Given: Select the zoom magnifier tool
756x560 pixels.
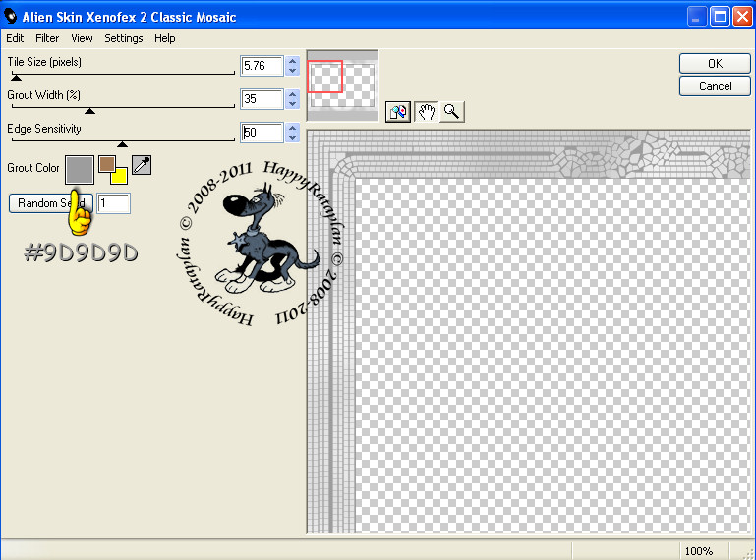Looking at the screenshot, I should pyautogui.click(x=452, y=112).
